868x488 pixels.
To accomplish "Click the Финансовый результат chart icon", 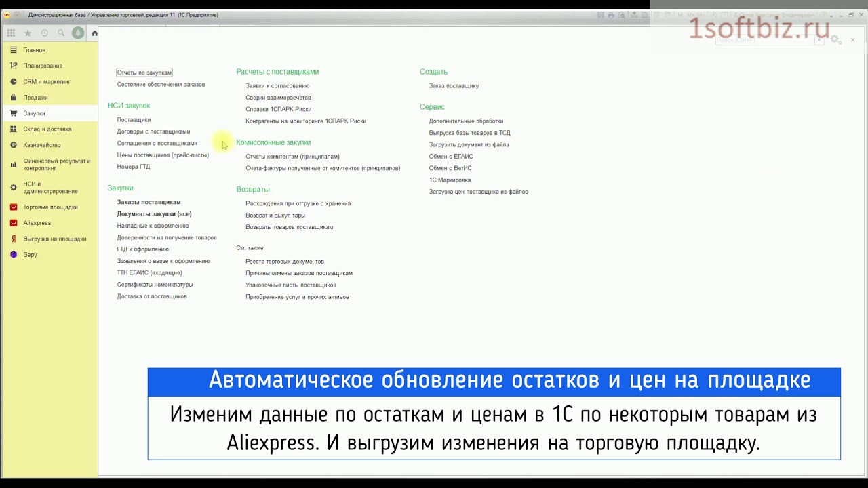I will 14,165.
